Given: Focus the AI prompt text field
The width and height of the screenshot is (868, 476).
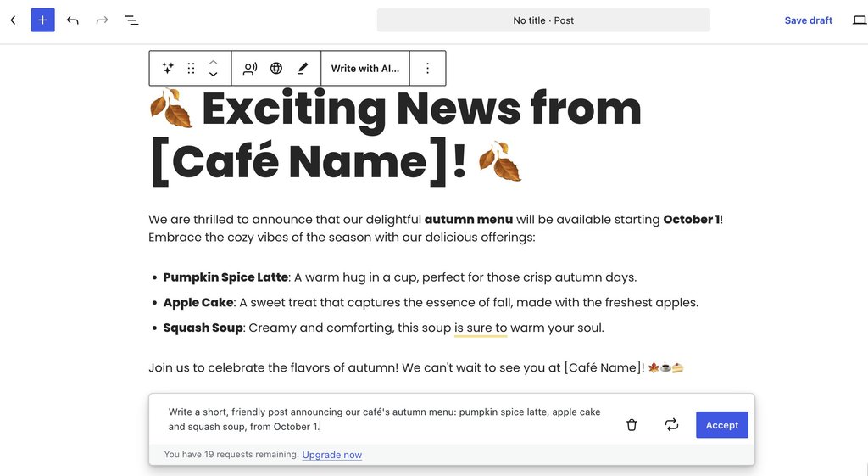Looking at the screenshot, I should 385,419.
